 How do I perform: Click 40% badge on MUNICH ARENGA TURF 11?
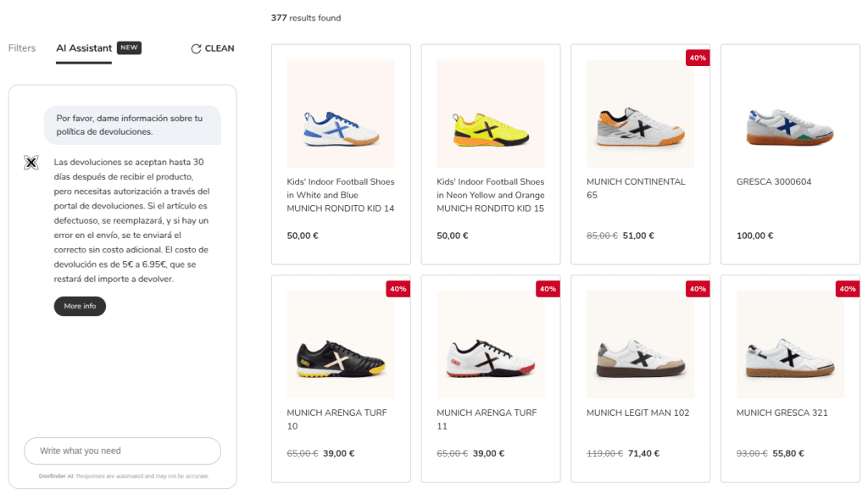(x=548, y=289)
